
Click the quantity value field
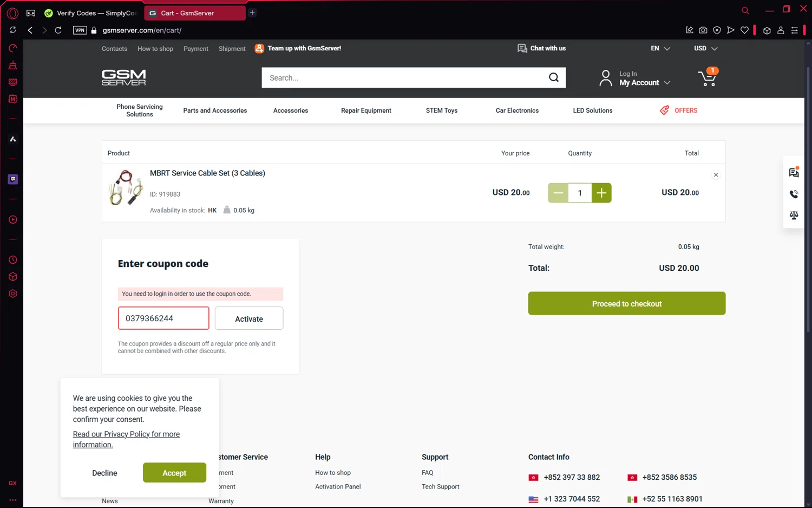(580, 193)
